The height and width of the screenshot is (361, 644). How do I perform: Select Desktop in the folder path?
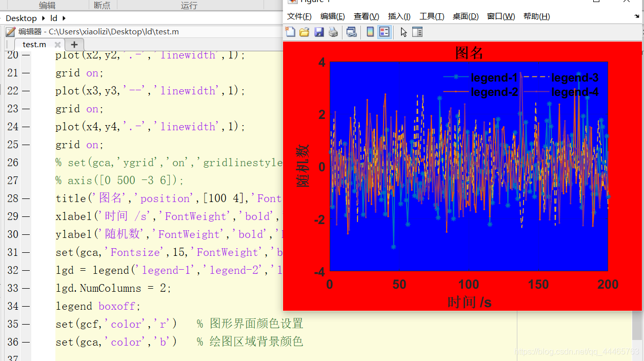[21, 18]
